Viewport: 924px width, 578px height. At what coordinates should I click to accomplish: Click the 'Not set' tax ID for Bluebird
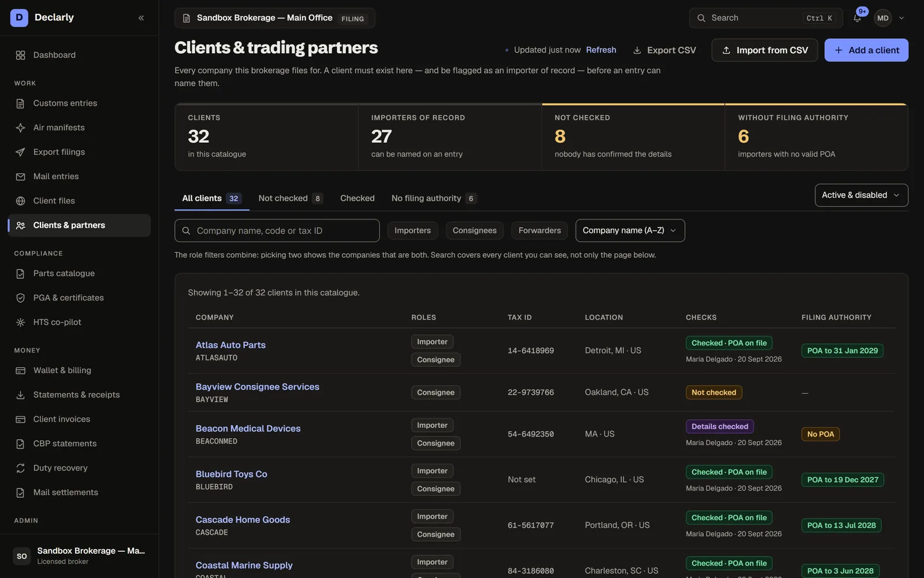coord(521,480)
